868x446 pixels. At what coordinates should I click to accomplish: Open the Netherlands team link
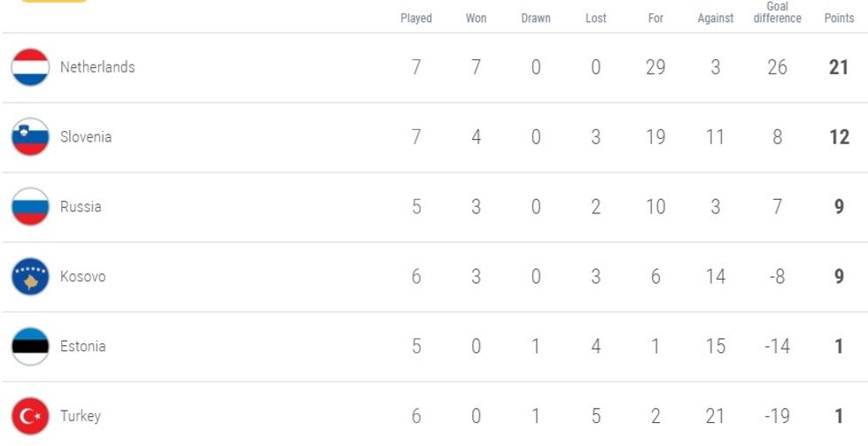(x=97, y=67)
